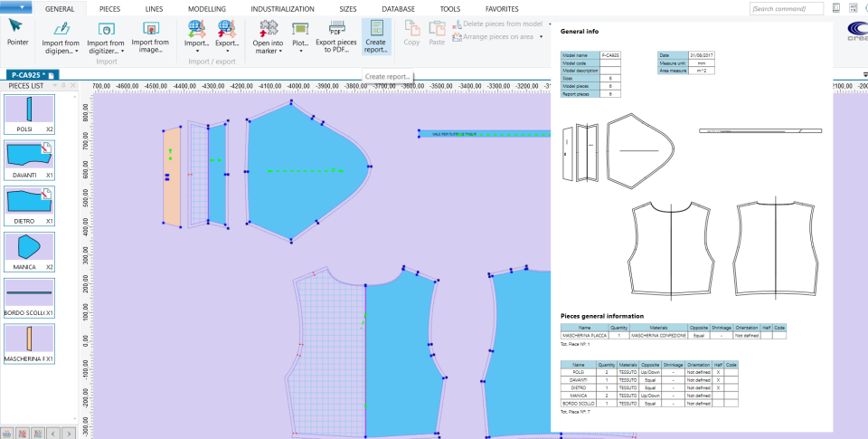Image resolution: width=868 pixels, height=439 pixels.
Task: Click Open into marker puzzle icon
Action: pos(269,29)
